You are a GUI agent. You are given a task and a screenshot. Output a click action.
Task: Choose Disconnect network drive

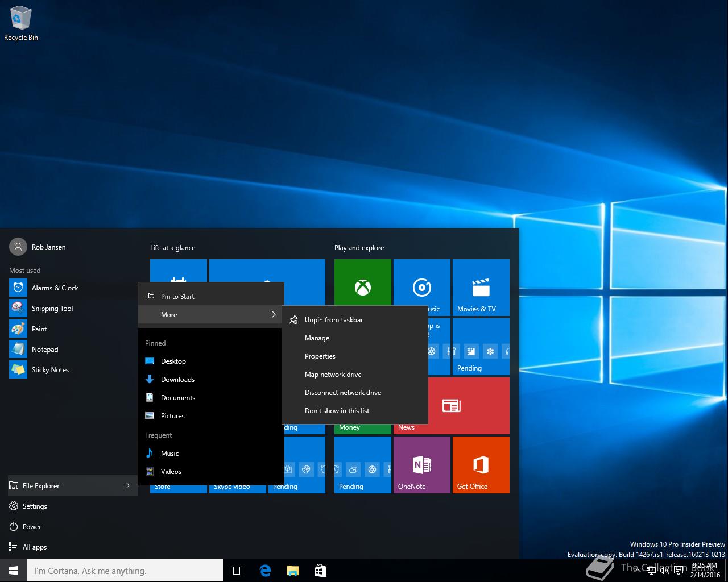[x=354, y=392]
